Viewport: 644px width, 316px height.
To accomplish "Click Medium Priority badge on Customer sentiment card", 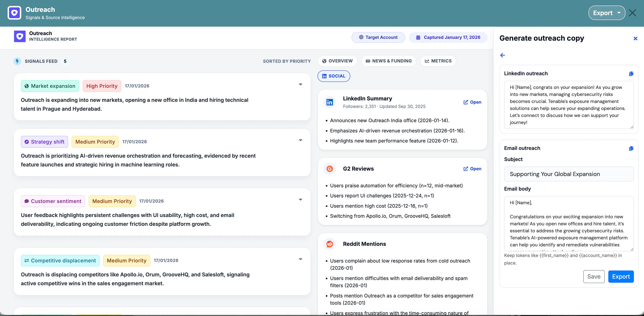I will point(112,201).
